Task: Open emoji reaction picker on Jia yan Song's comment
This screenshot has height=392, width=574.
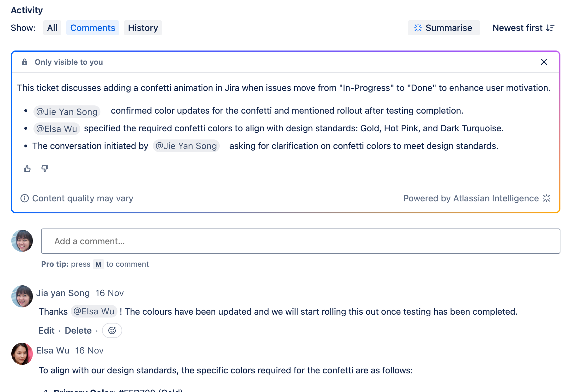Action: (112, 330)
